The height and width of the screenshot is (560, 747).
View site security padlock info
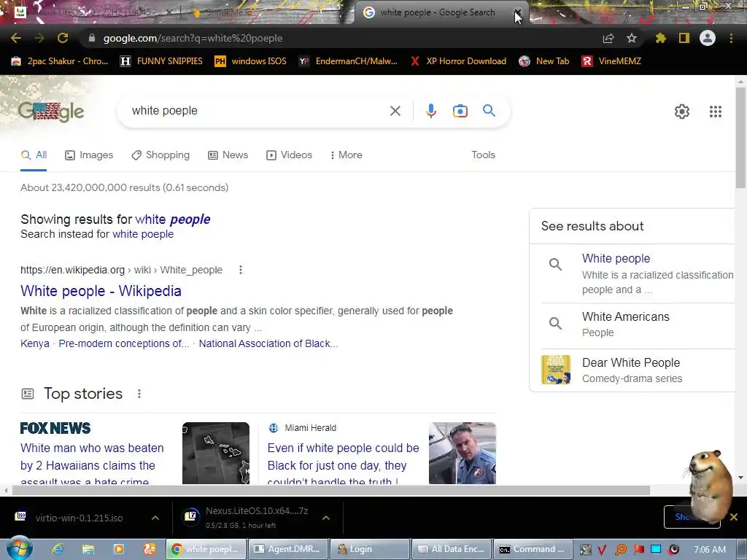tap(92, 38)
